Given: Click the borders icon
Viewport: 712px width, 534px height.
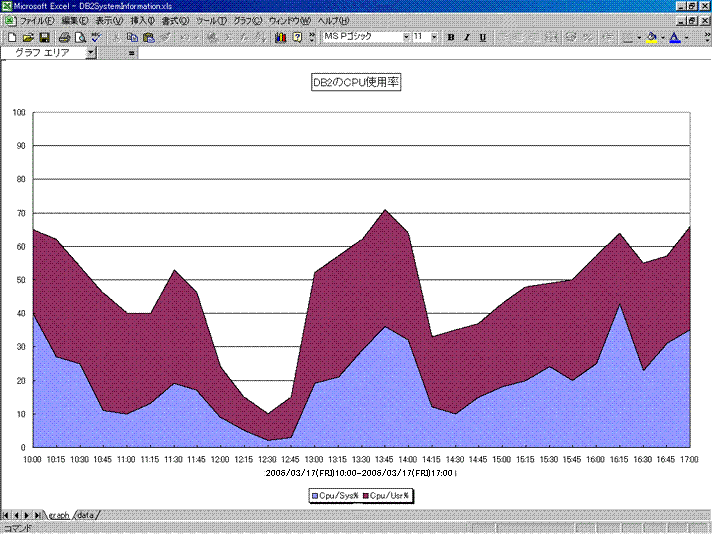Looking at the screenshot, I should pyautogui.click(x=628, y=38).
